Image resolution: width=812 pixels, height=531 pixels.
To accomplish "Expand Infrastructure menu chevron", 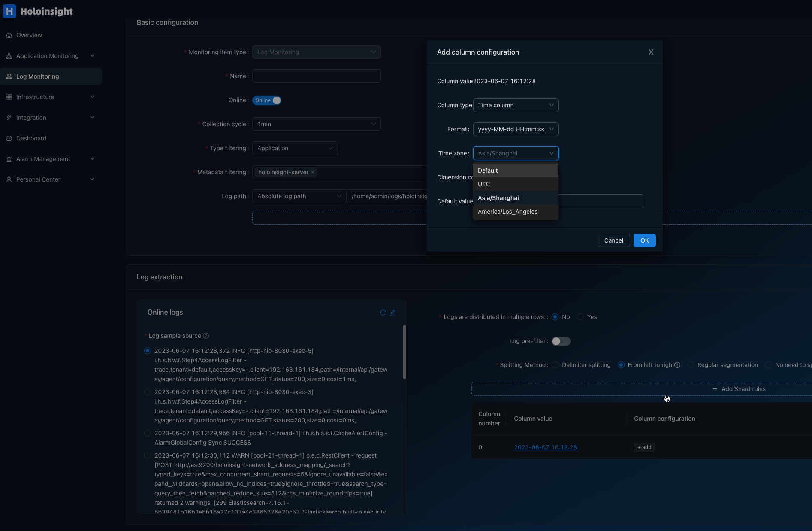I will tap(92, 97).
